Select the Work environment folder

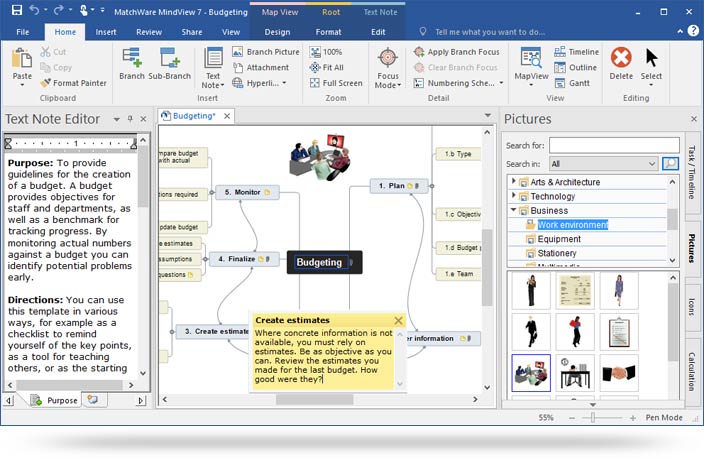(x=572, y=225)
